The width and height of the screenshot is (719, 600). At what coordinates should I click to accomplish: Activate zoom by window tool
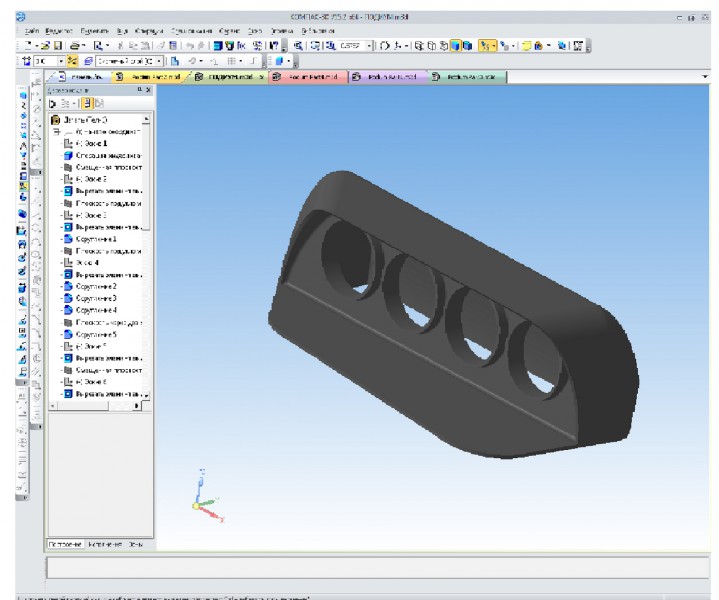point(315,45)
